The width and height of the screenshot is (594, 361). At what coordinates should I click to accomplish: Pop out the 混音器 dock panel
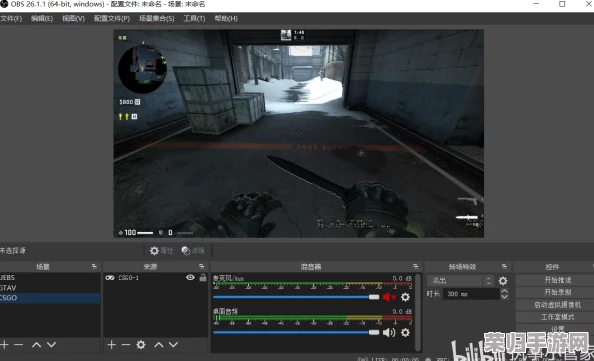click(x=416, y=266)
